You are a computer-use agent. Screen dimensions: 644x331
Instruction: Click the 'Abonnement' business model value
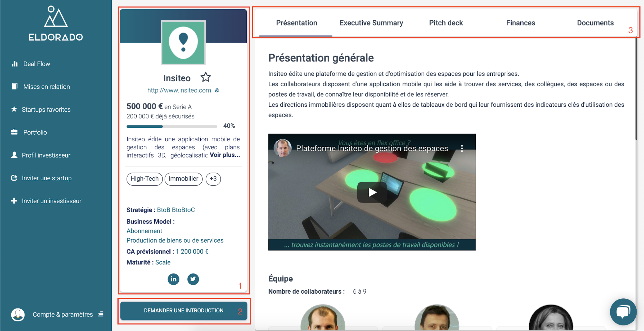coord(144,231)
